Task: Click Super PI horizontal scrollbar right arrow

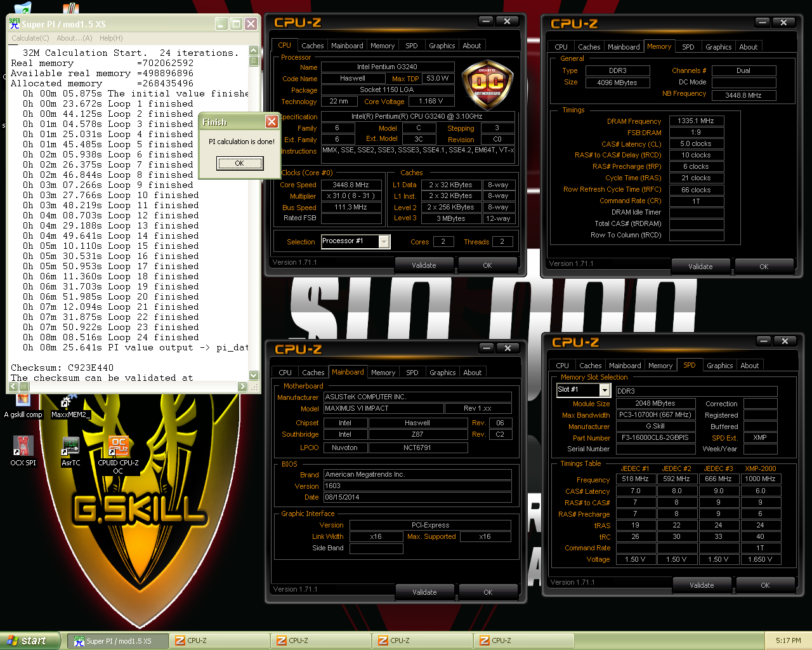Action: pos(242,387)
